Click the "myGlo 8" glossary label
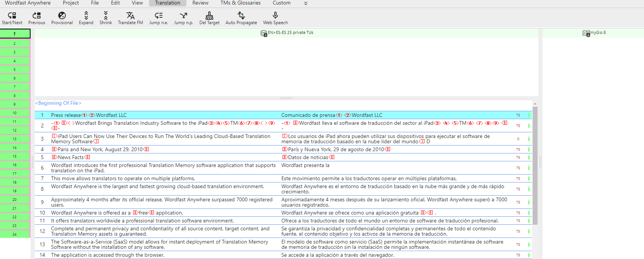 (x=598, y=32)
